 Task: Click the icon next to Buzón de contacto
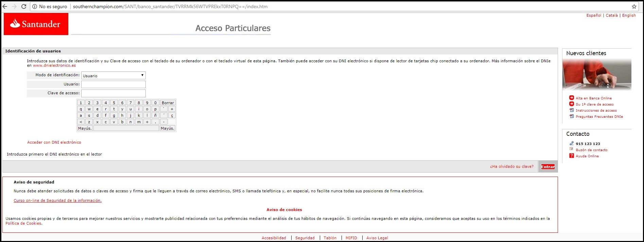pos(572,149)
